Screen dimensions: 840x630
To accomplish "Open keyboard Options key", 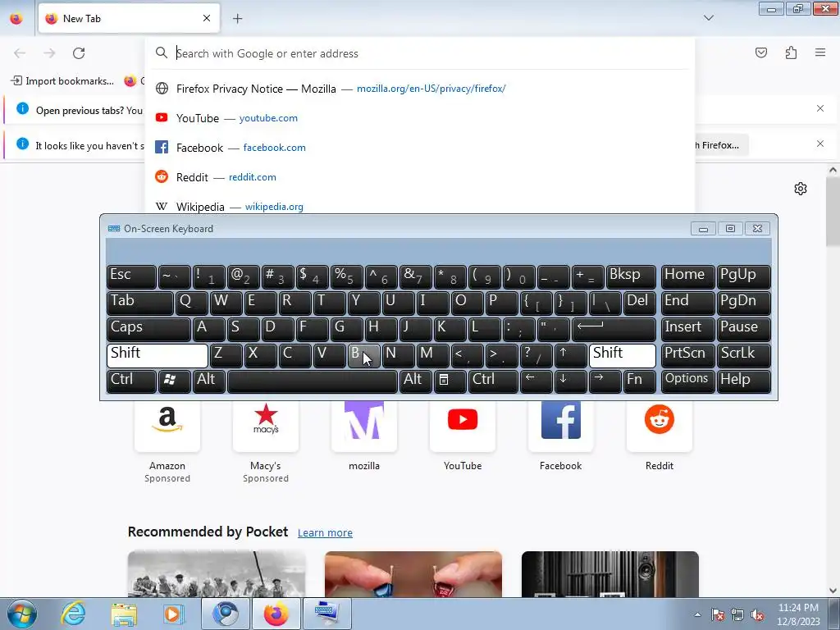I will (x=688, y=381).
